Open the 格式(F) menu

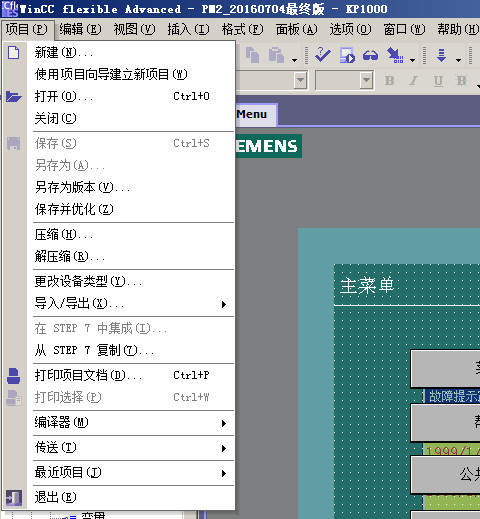(243, 29)
